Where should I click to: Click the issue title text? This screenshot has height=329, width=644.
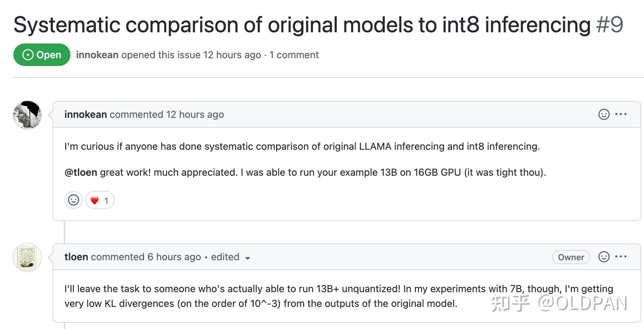[301, 25]
